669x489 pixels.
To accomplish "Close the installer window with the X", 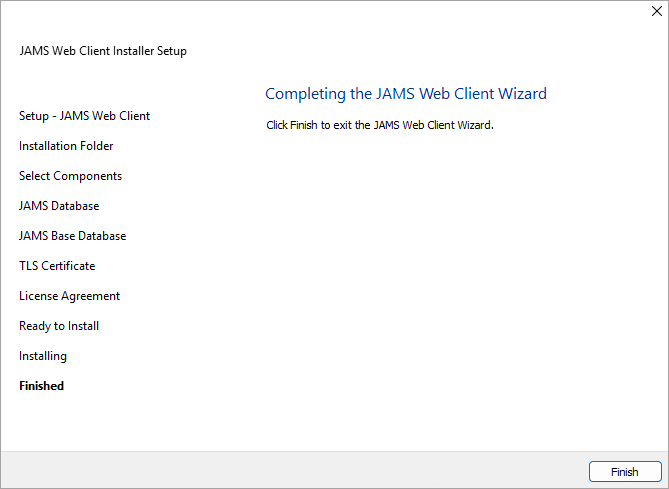I will (x=657, y=11).
